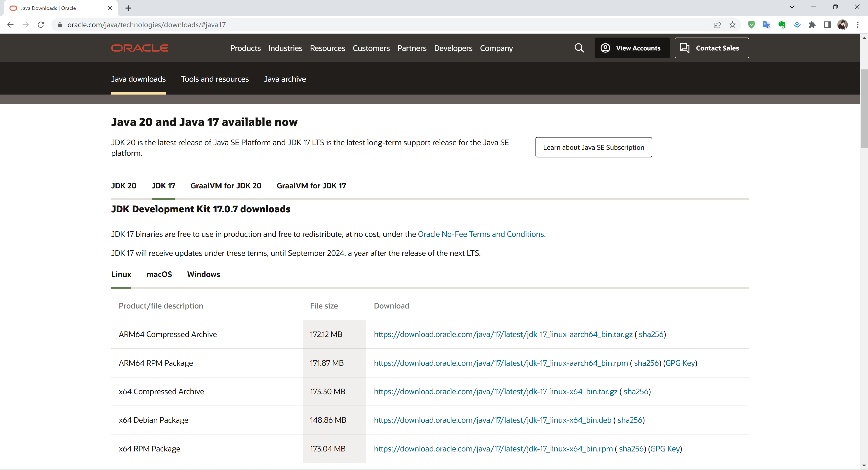Click the vertical scrollbar thumb
This screenshot has width=868, height=470.
click(x=864, y=109)
